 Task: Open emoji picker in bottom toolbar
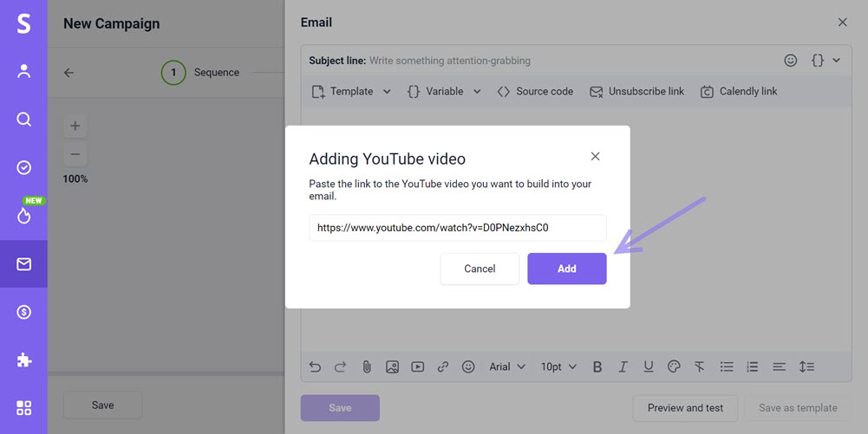pyautogui.click(x=468, y=366)
